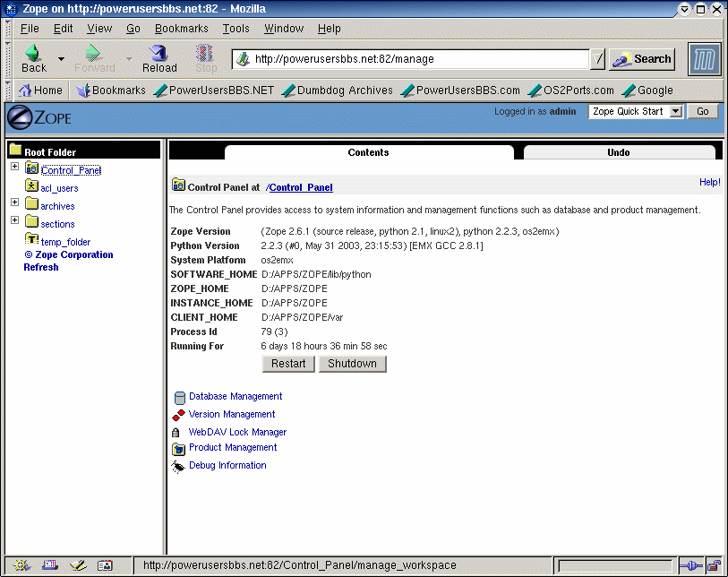This screenshot has width=728, height=577.
Task: Open PowerUsersBBS.NET bookmark
Action: [x=214, y=90]
